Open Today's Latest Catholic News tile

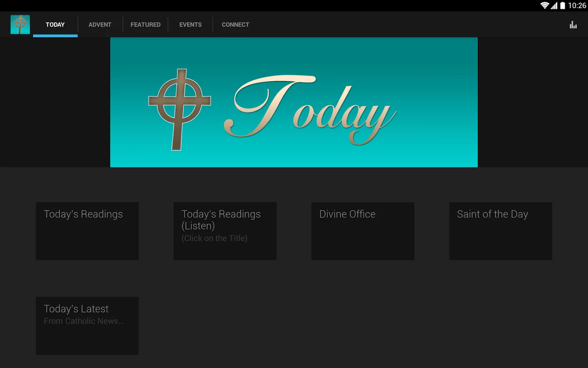(x=87, y=326)
